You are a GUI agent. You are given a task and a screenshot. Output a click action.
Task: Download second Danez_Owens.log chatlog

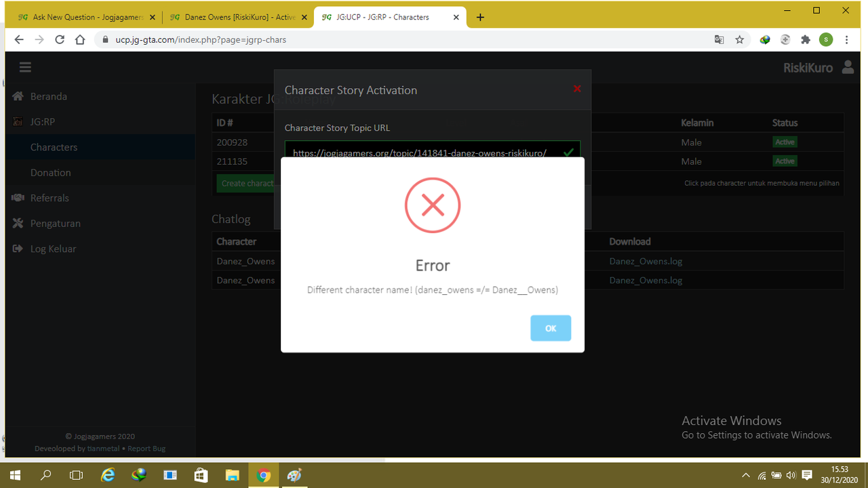[646, 280]
